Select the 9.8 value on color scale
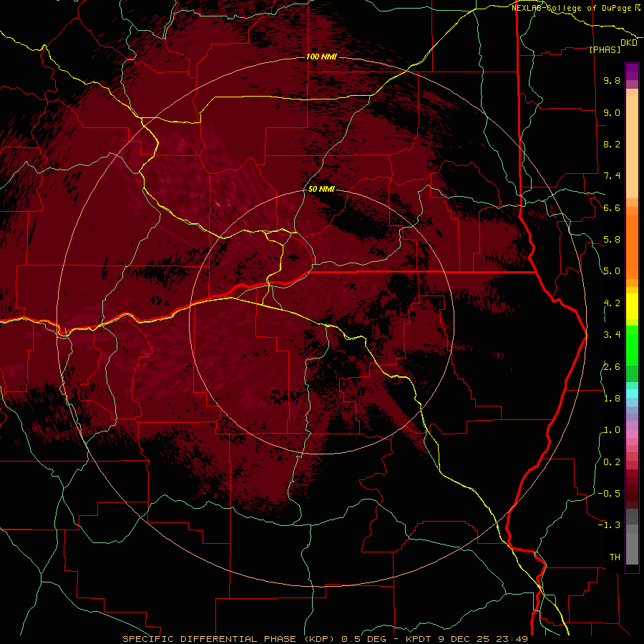Image resolution: width=644 pixels, height=644 pixels. [612, 81]
